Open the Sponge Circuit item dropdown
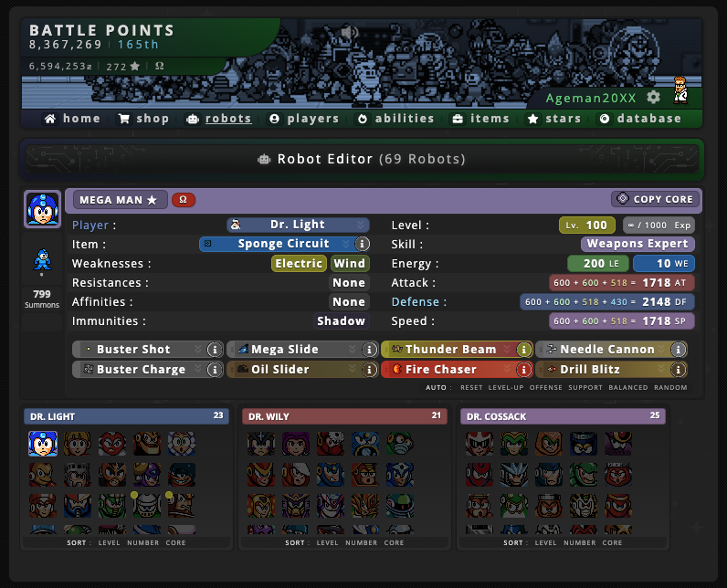The height and width of the screenshot is (588, 727). (x=277, y=244)
